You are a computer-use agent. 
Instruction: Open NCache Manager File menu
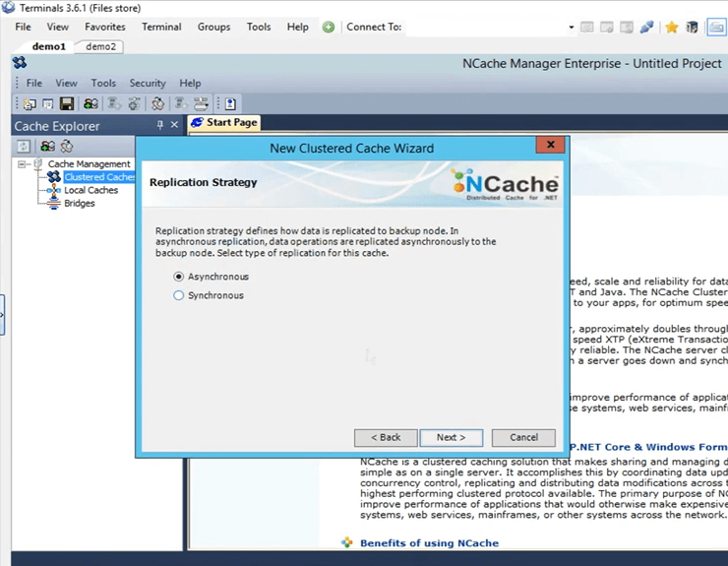(33, 83)
